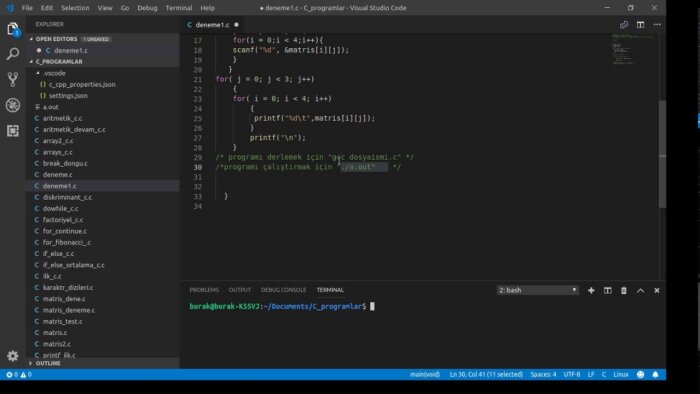Switch to the OUTPUT panel tab
This screenshot has width=700, height=394.
pos(240,290)
